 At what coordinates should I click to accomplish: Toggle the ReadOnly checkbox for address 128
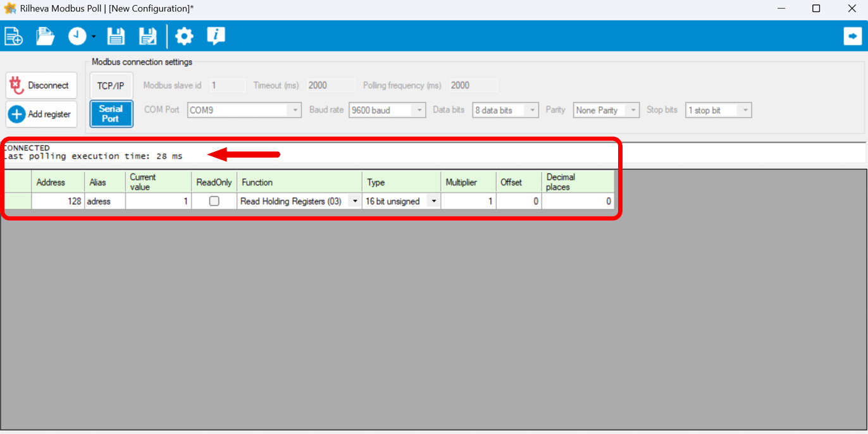214,201
